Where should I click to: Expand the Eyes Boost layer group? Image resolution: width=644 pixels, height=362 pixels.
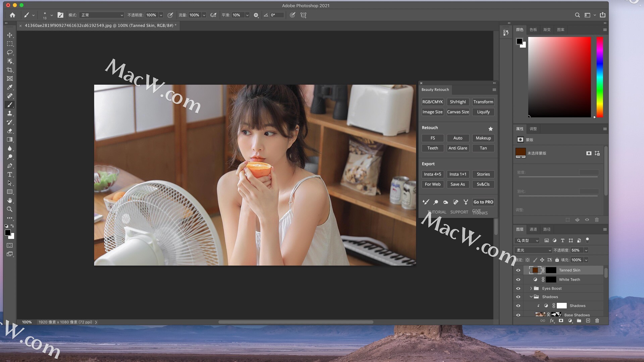[x=531, y=288]
